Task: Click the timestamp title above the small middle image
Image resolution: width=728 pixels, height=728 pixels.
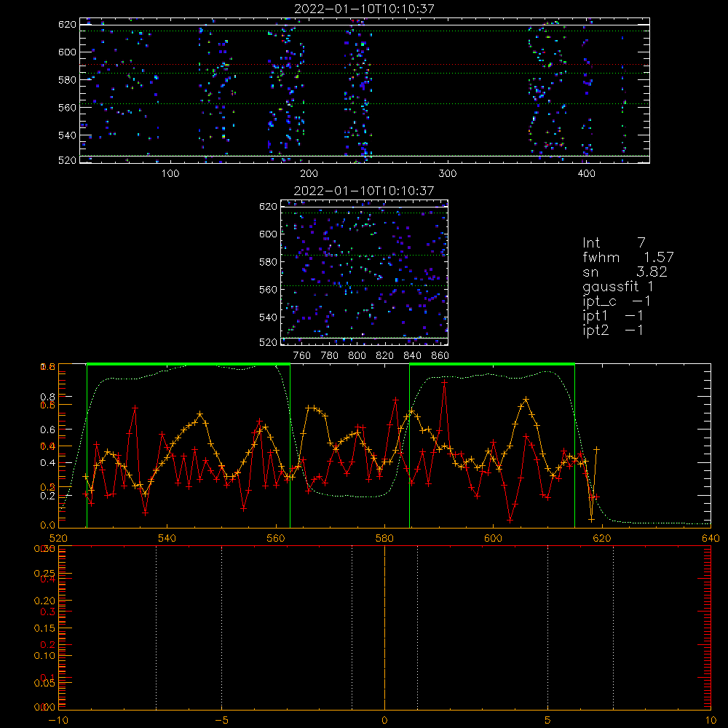Action: click(364, 191)
